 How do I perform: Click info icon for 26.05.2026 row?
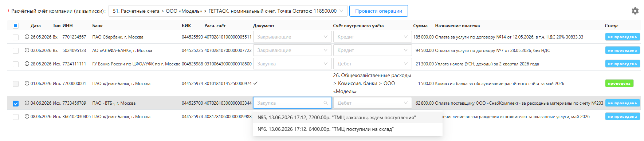click(x=27, y=37)
